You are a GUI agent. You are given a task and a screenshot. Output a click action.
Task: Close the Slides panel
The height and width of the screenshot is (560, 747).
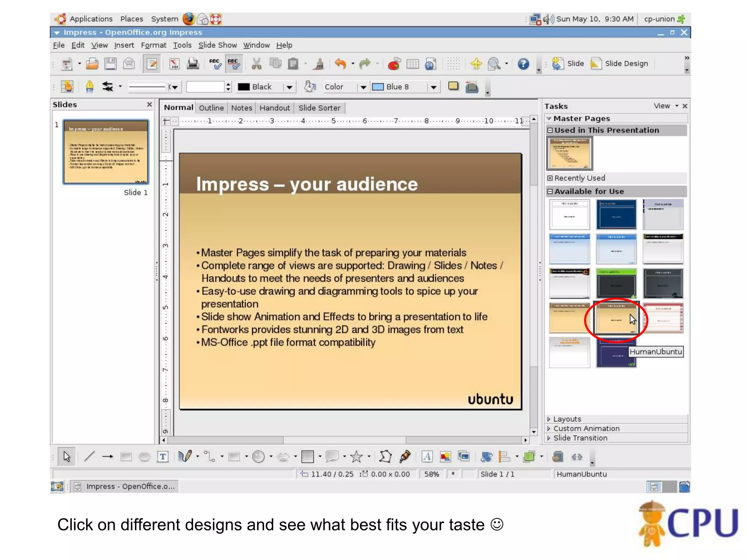pos(150,105)
